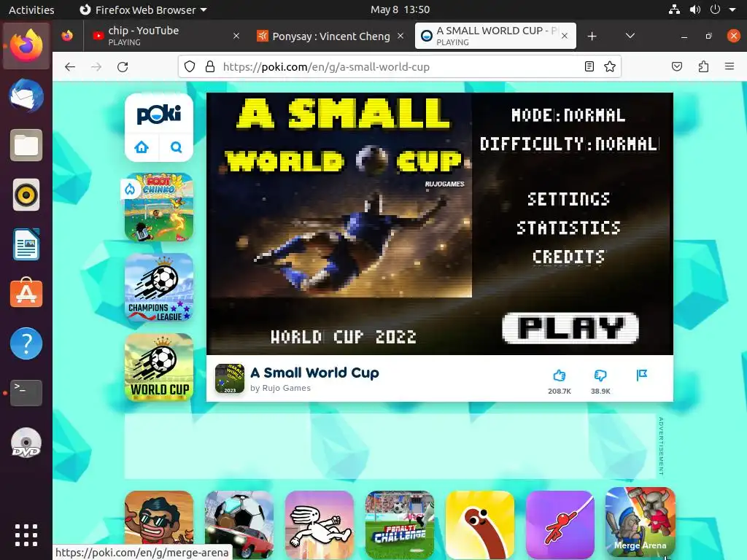Open Foot Chinko game thumbnail
This screenshot has width=747, height=560.
tap(159, 207)
